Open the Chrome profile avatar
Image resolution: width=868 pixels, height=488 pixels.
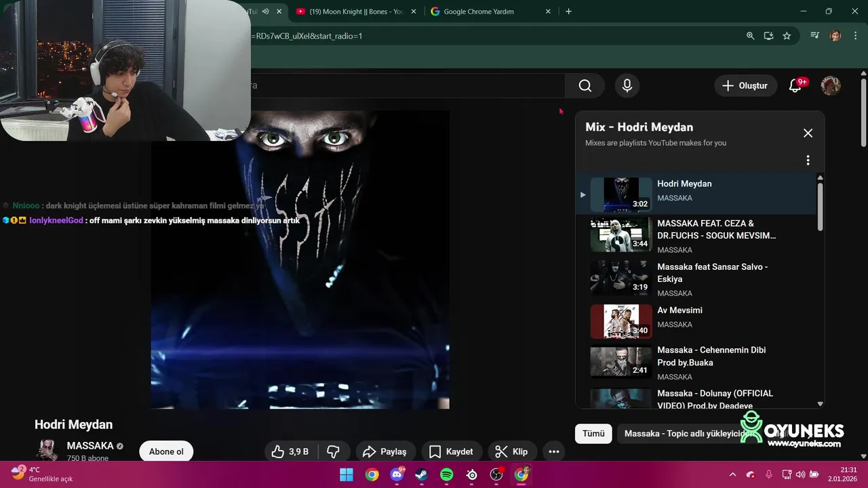click(x=835, y=36)
